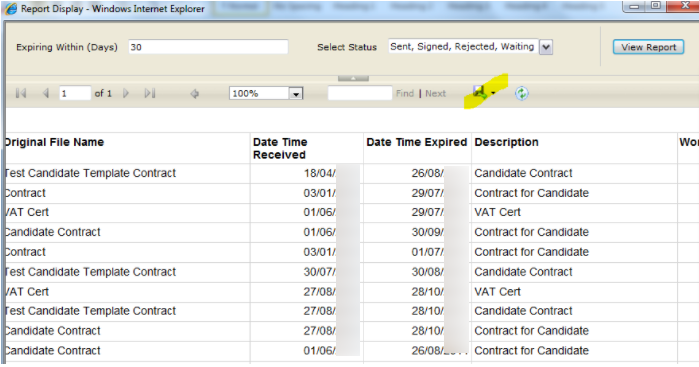Minimize the Report Display window
This screenshot has height=367, width=699.
[x=635, y=6]
